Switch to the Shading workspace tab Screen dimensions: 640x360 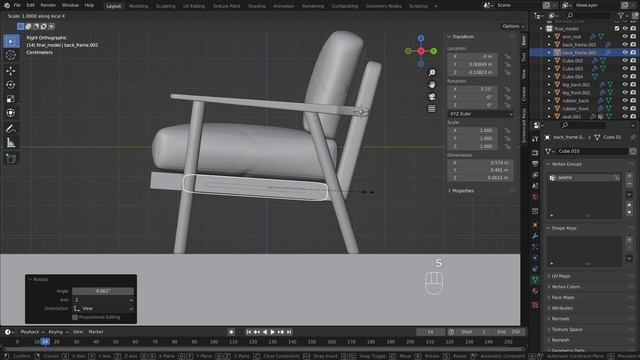point(257,6)
